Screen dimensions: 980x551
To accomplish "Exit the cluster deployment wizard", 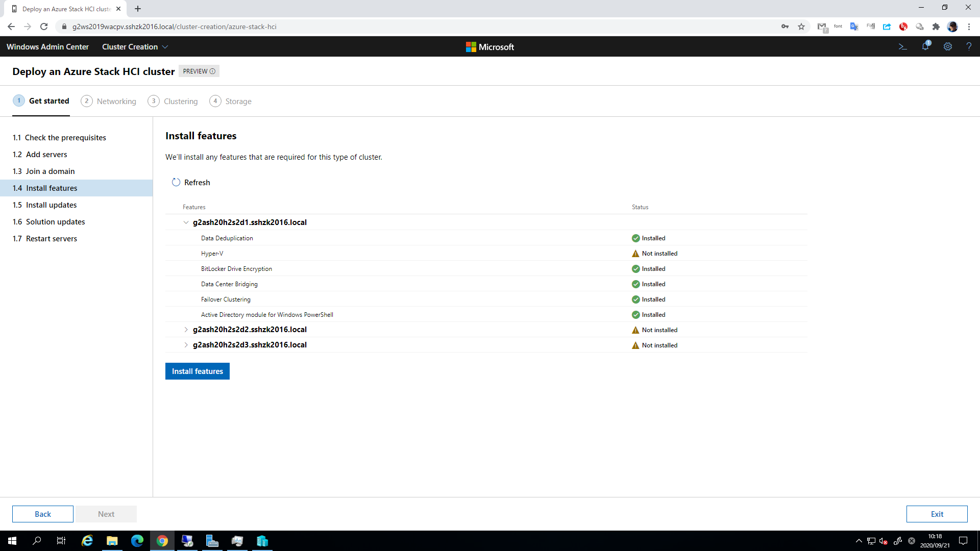I will [937, 514].
